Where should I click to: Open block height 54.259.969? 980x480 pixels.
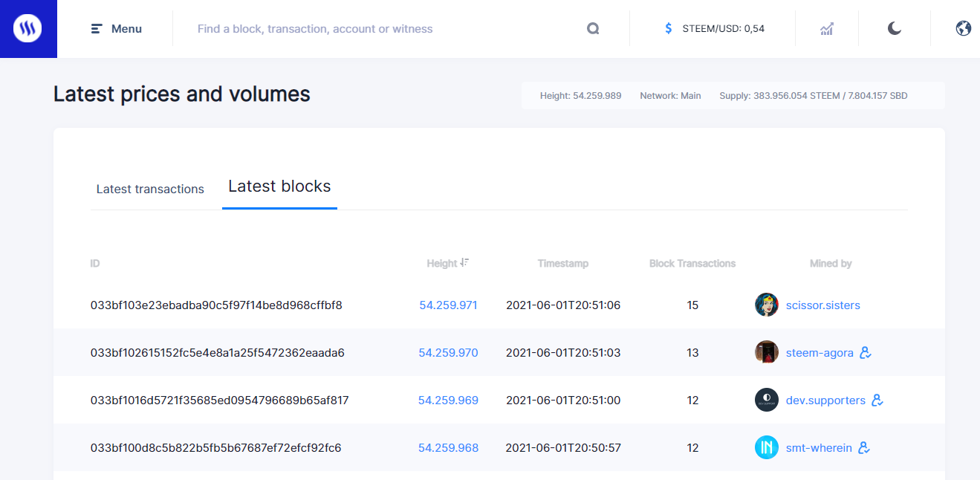click(x=448, y=400)
